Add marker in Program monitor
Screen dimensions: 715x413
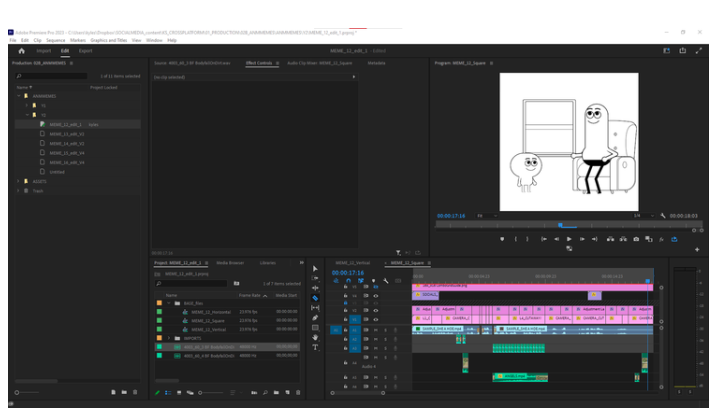click(502, 239)
